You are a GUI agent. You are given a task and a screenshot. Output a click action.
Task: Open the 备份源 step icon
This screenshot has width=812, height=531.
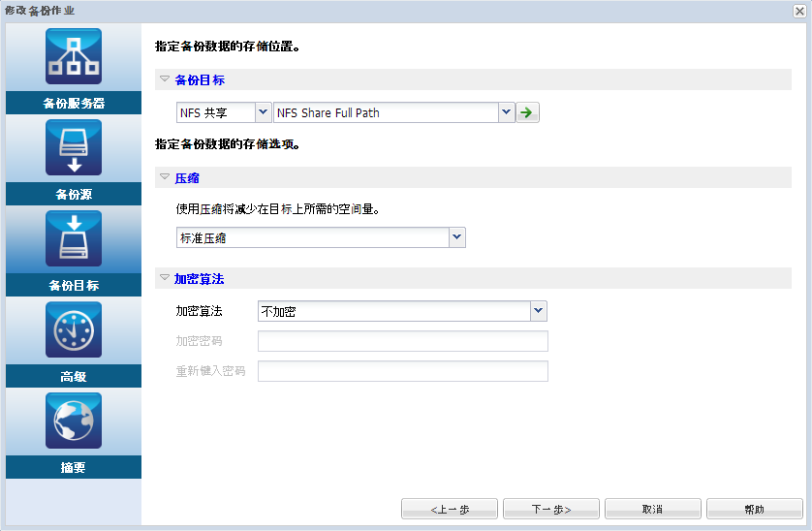click(74, 147)
